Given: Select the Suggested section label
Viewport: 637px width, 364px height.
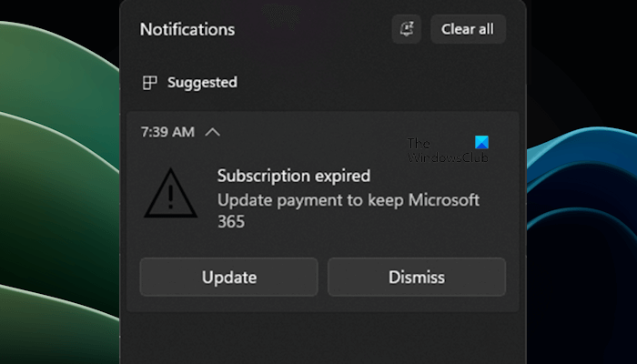Looking at the screenshot, I should coord(202,83).
